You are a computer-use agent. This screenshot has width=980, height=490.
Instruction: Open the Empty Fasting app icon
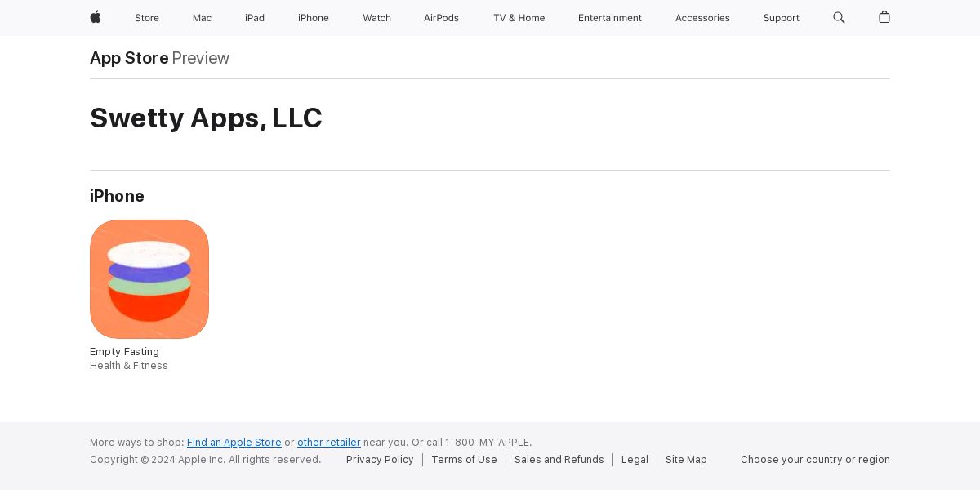[x=149, y=279]
